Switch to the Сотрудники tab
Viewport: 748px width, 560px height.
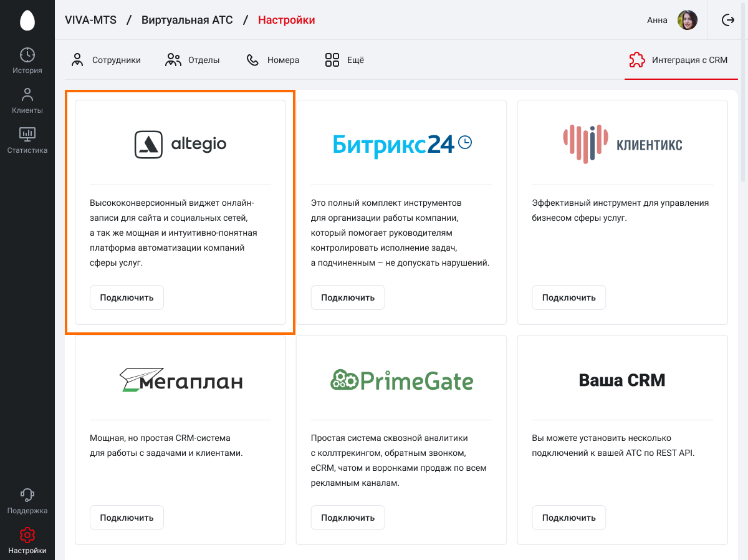(x=106, y=60)
